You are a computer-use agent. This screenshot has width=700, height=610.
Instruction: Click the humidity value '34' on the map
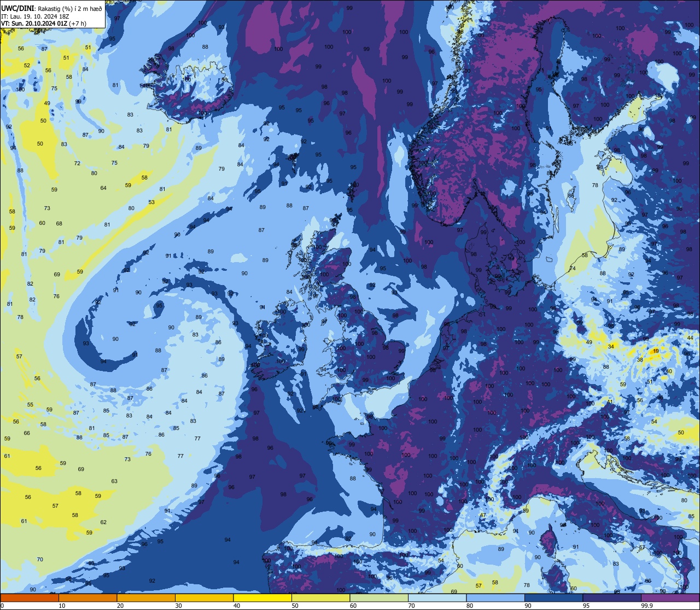(x=611, y=346)
